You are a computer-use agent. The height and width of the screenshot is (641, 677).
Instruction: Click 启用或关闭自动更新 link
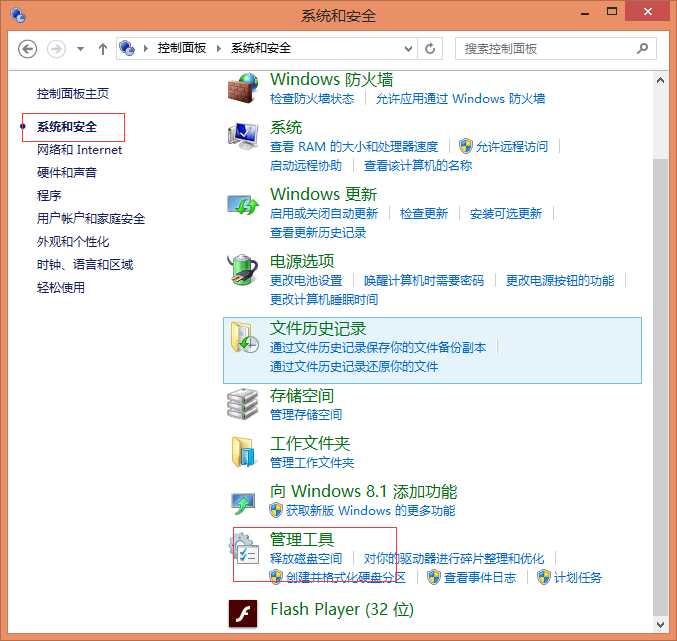pos(324,214)
